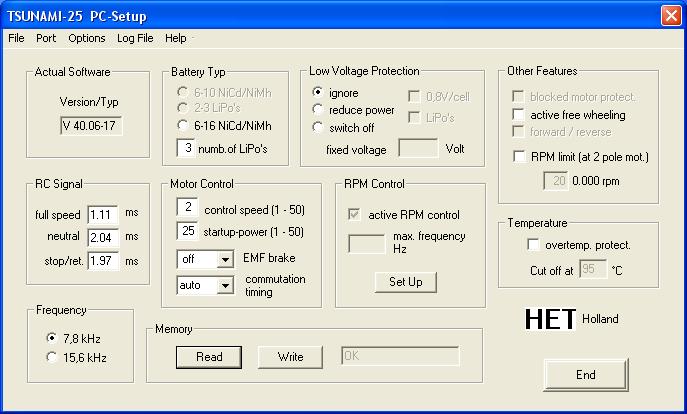Open the Port menu
Image resolution: width=687 pixels, height=414 pixels.
tap(46, 38)
